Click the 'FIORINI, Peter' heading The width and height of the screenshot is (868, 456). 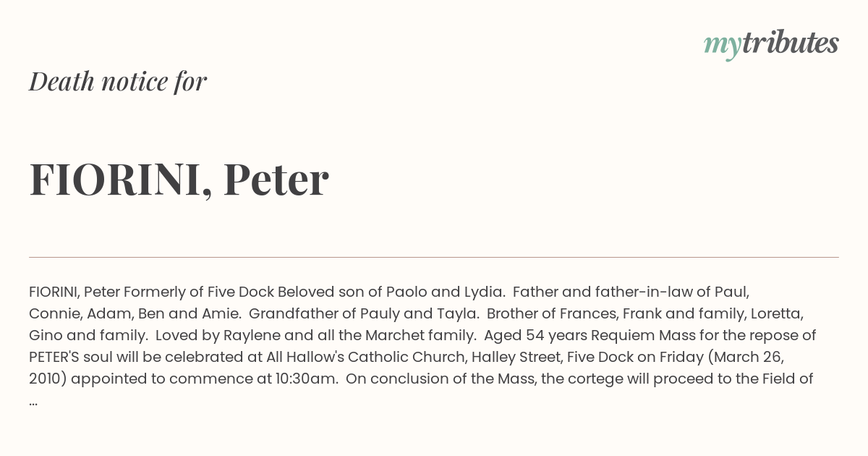(x=179, y=180)
